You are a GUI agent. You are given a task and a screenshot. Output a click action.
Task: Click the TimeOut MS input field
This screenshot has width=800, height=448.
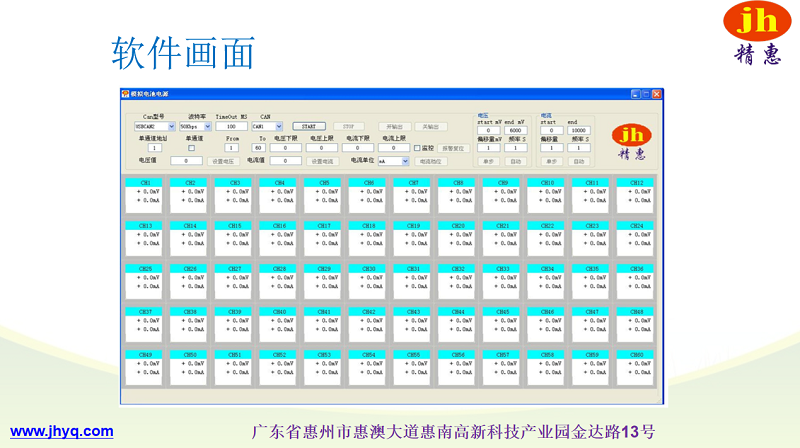point(231,127)
